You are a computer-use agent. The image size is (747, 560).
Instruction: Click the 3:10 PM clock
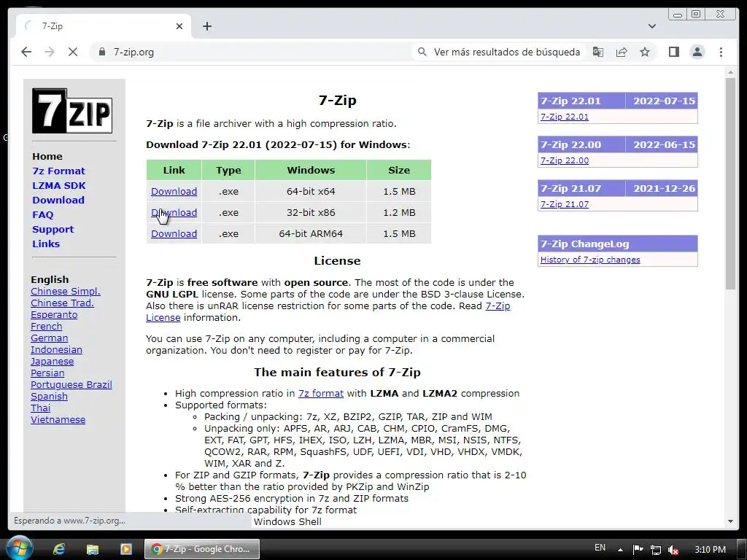tap(710, 550)
